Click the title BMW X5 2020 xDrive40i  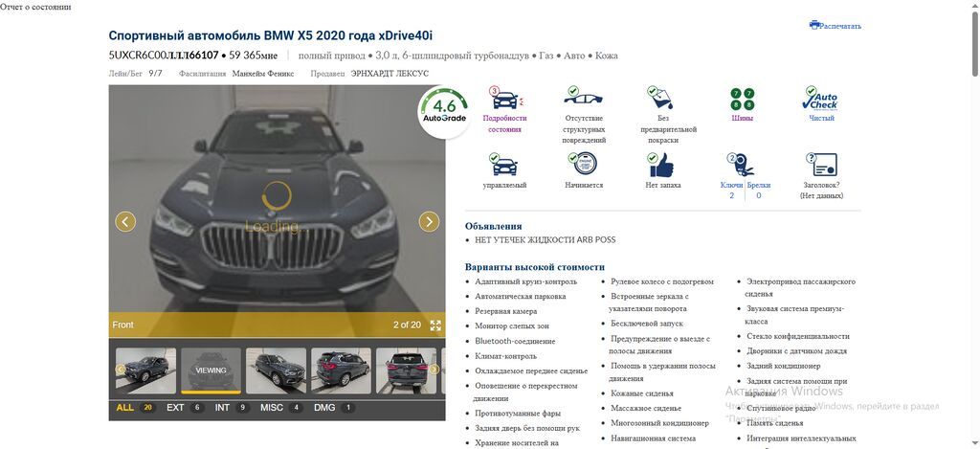(271, 35)
